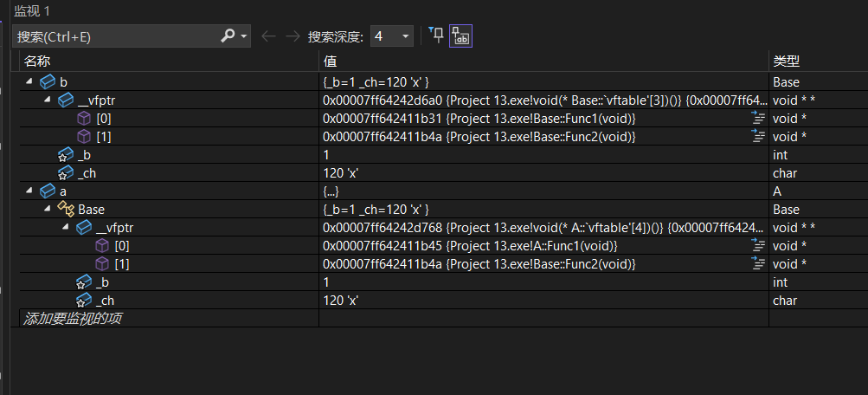Go to source icon for a's Base::Func2 row
The width and height of the screenshot is (868, 395).
pyautogui.click(x=758, y=263)
